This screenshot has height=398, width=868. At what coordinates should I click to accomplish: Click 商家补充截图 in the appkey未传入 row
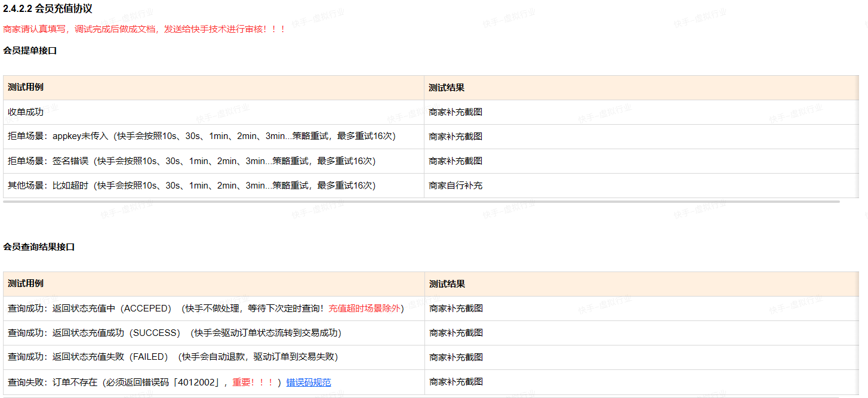click(x=455, y=136)
